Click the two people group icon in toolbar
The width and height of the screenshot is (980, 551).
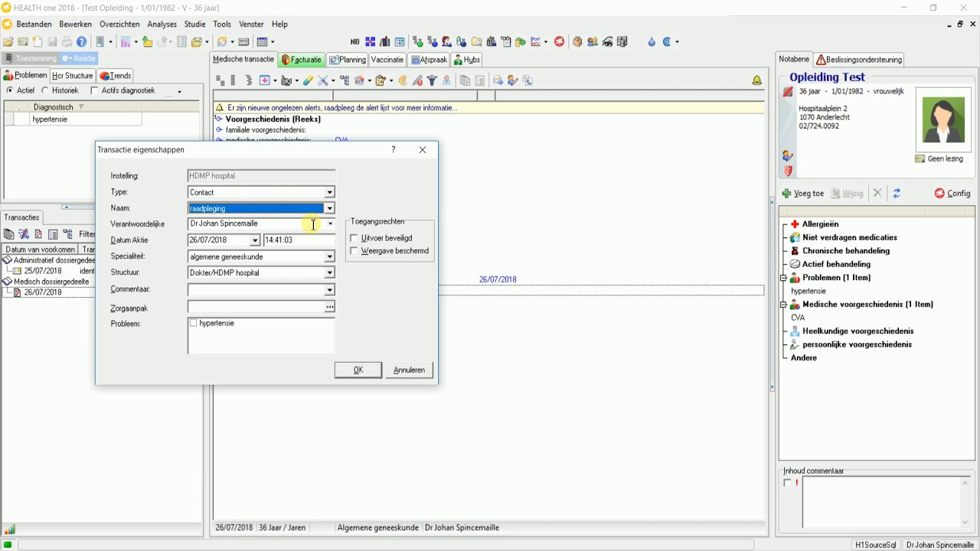[593, 42]
